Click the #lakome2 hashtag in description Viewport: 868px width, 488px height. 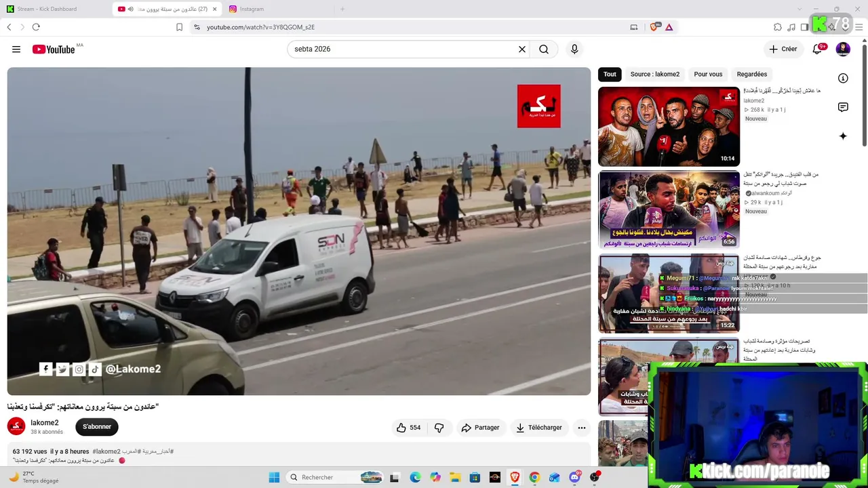[106, 451]
